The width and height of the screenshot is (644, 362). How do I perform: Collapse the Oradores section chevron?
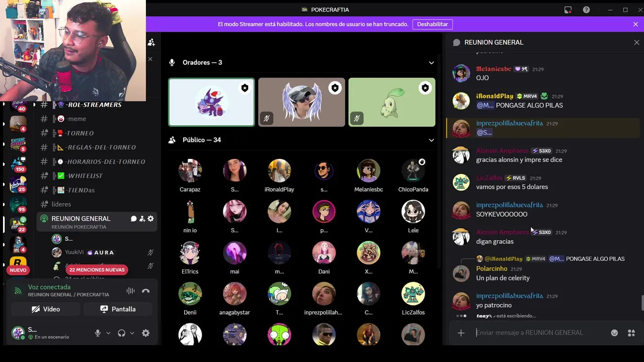pos(431,62)
